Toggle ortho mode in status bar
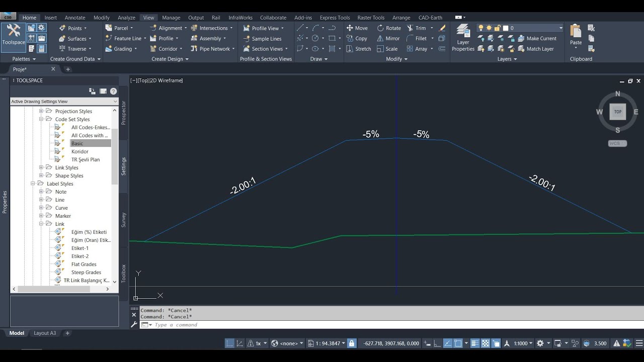The image size is (644, 362). (437, 343)
